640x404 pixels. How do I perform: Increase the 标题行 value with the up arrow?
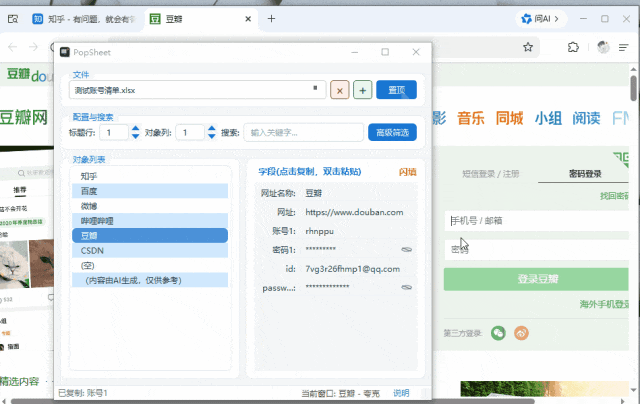click(x=136, y=129)
